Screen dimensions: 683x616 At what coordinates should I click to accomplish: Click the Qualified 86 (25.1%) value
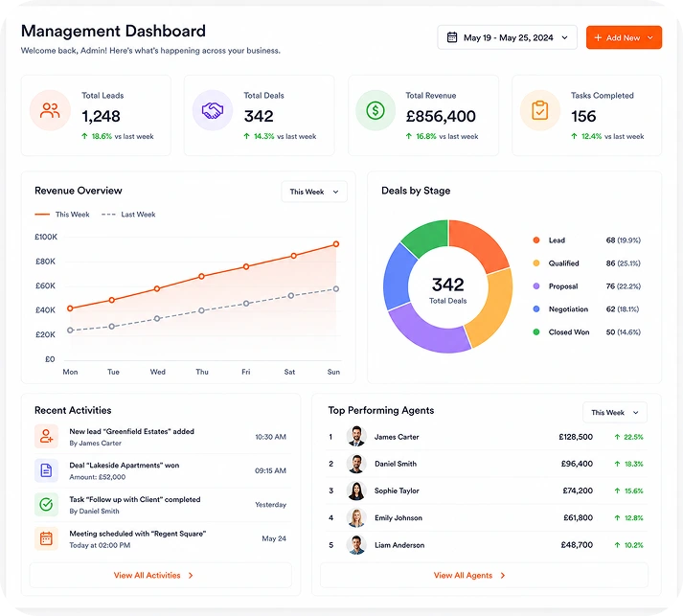pos(623,263)
